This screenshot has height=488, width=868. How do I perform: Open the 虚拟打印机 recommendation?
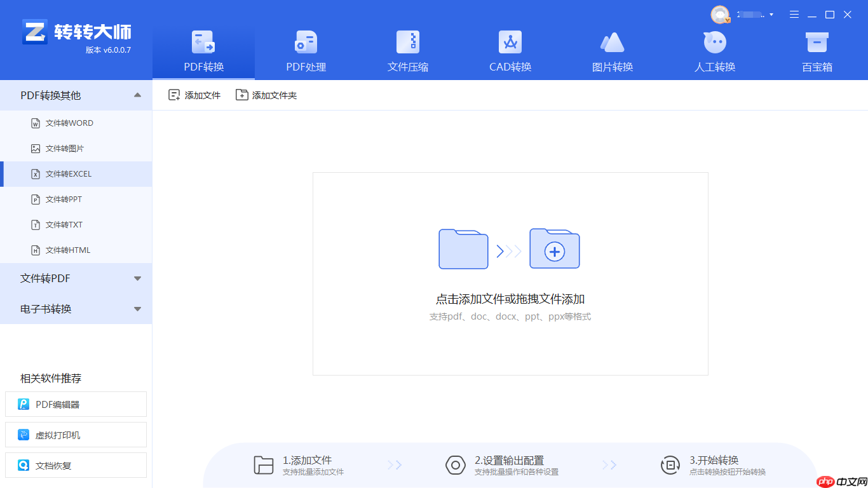[x=76, y=435]
